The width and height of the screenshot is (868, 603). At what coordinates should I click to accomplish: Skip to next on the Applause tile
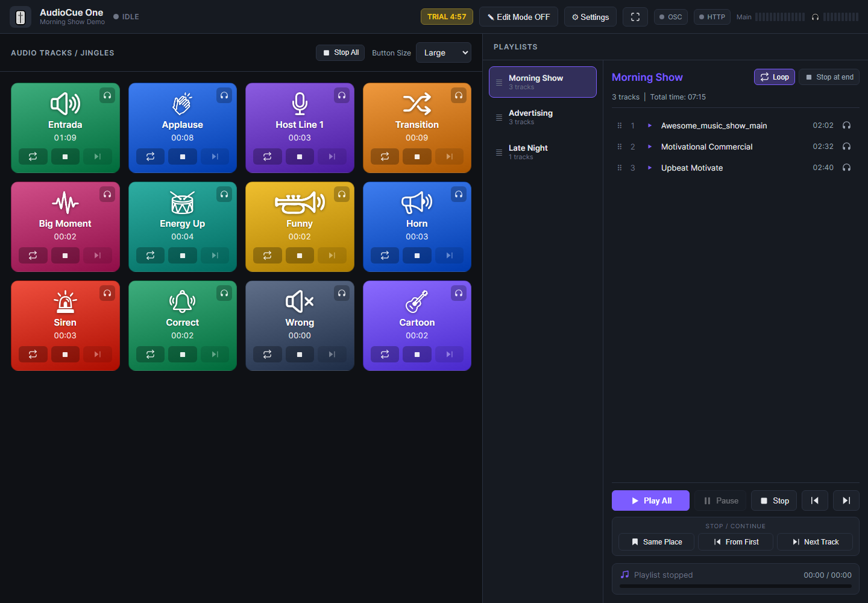(x=215, y=157)
